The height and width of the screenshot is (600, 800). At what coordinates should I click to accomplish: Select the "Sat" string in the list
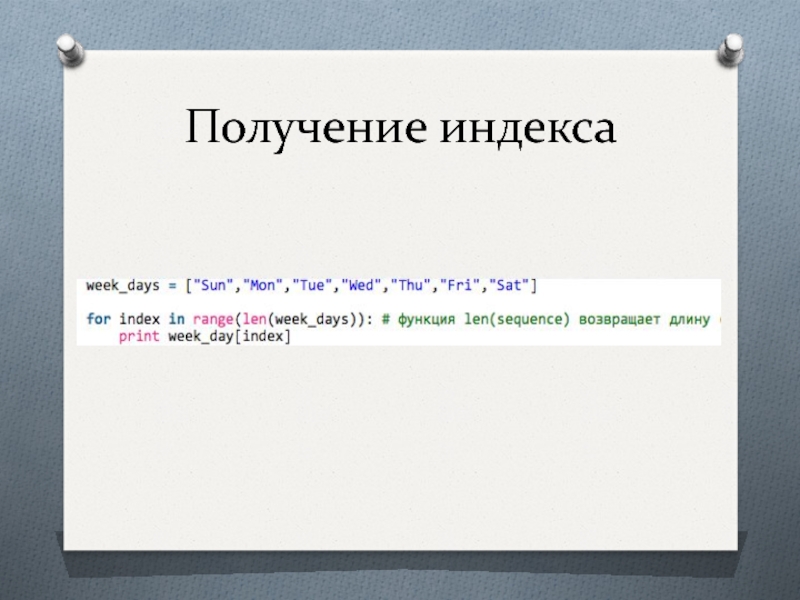click(x=507, y=286)
